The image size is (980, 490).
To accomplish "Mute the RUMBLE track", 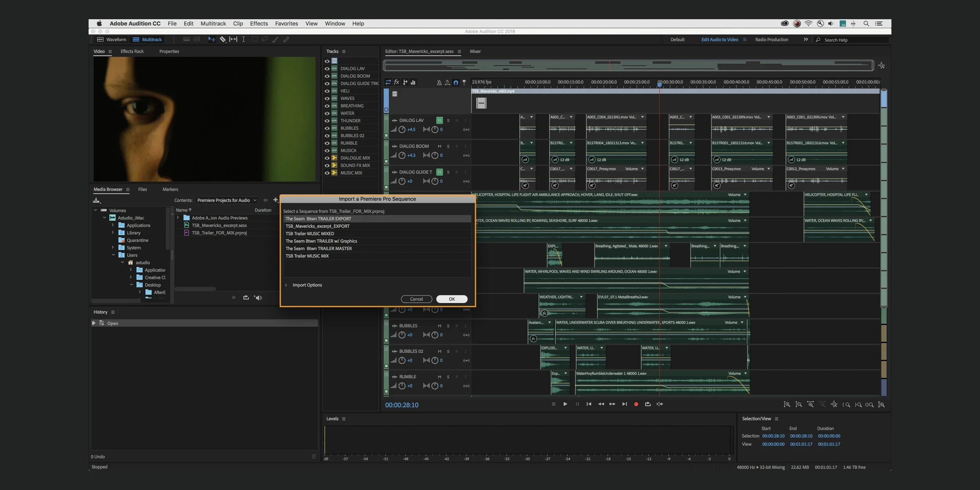I will tap(439, 377).
